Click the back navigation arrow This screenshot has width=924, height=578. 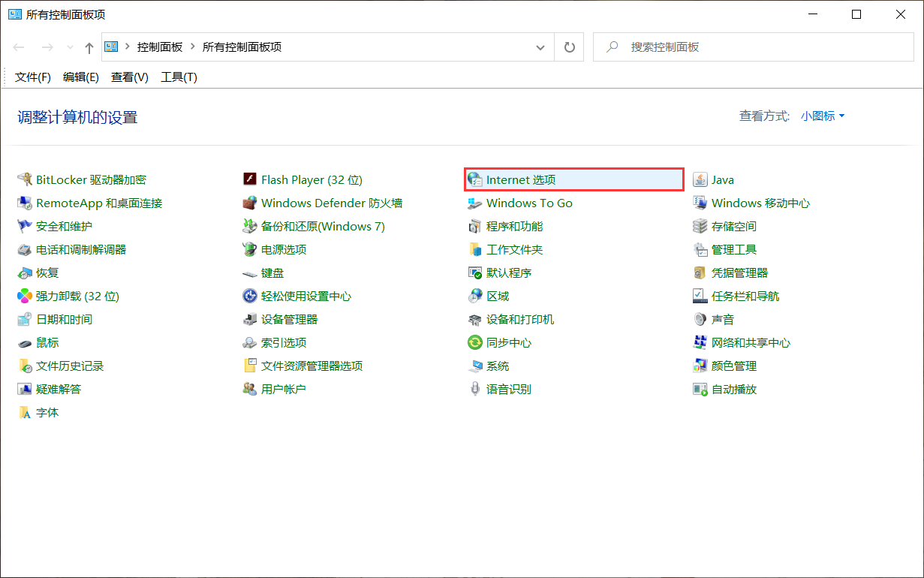coord(20,47)
